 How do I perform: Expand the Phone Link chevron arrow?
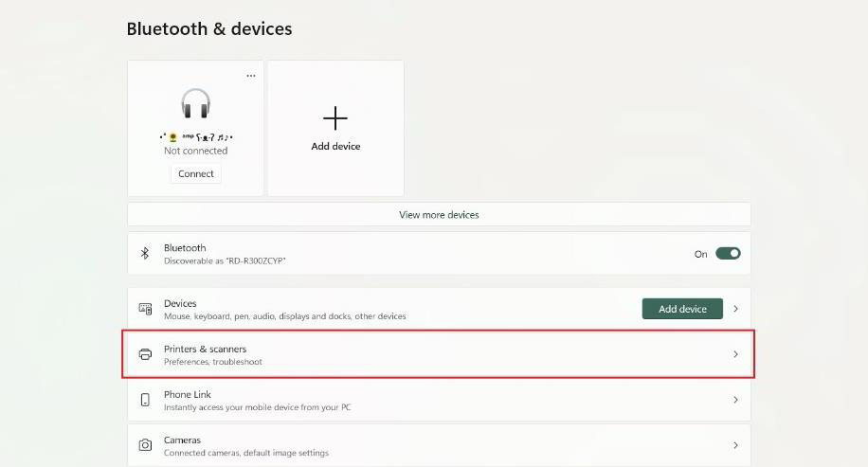pyautogui.click(x=735, y=400)
